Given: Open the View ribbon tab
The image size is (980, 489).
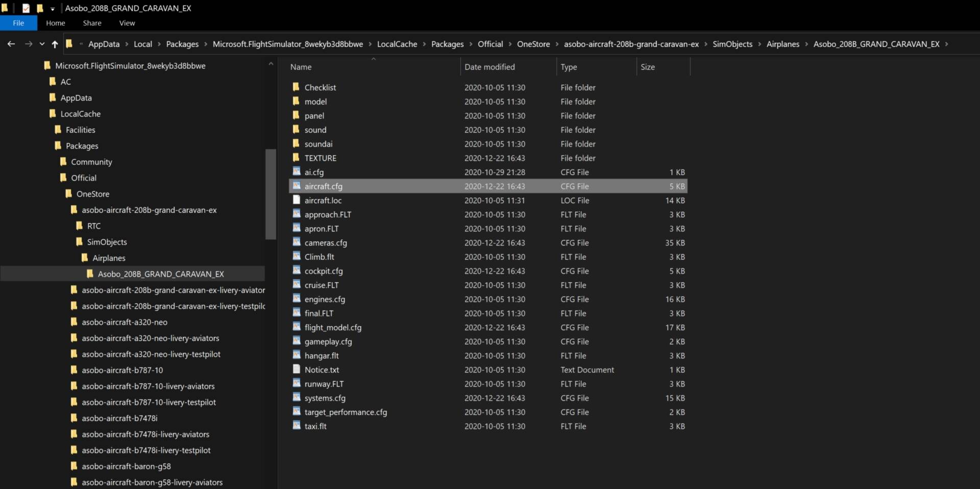Looking at the screenshot, I should [127, 23].
